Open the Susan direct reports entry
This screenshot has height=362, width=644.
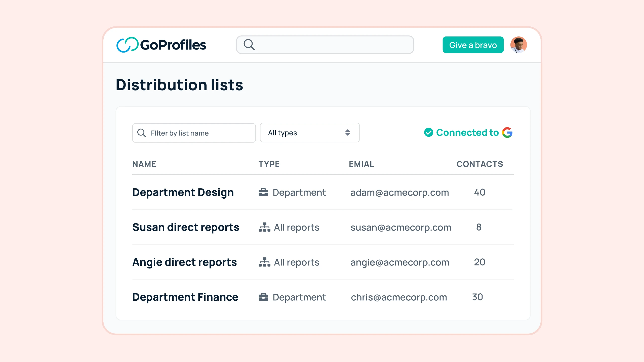tap(186, 227)
